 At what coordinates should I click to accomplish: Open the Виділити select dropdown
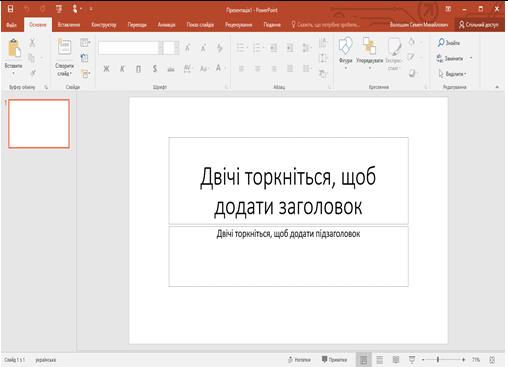(x=453, y=73)
